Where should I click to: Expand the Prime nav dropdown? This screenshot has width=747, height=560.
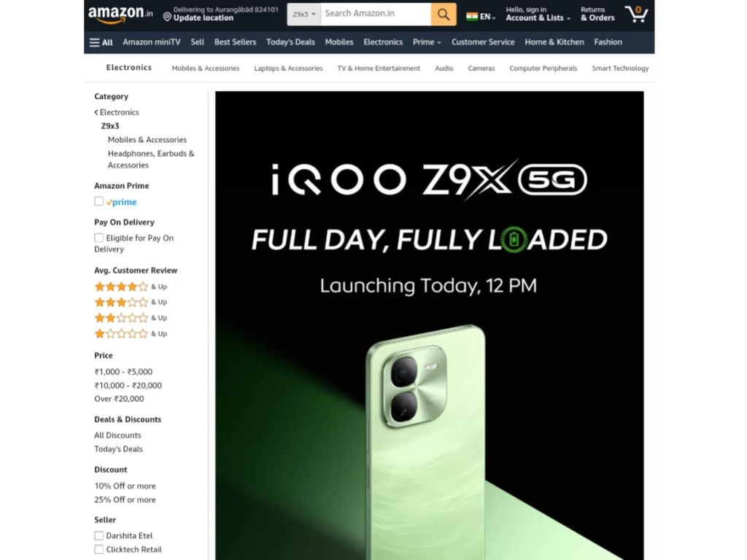(x=427, y=42)
